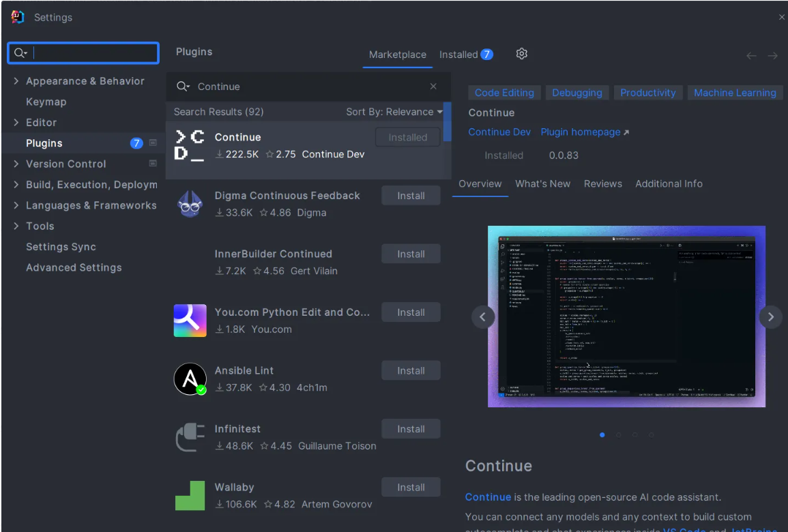Click the search results scrollbar thumb
Viewport: 788px width, 532px height.
point(448,121)
